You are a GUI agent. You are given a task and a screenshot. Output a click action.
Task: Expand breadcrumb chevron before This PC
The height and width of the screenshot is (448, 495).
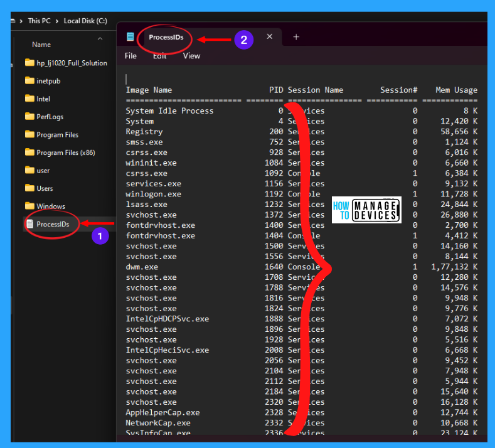click(x=21, y=21)
